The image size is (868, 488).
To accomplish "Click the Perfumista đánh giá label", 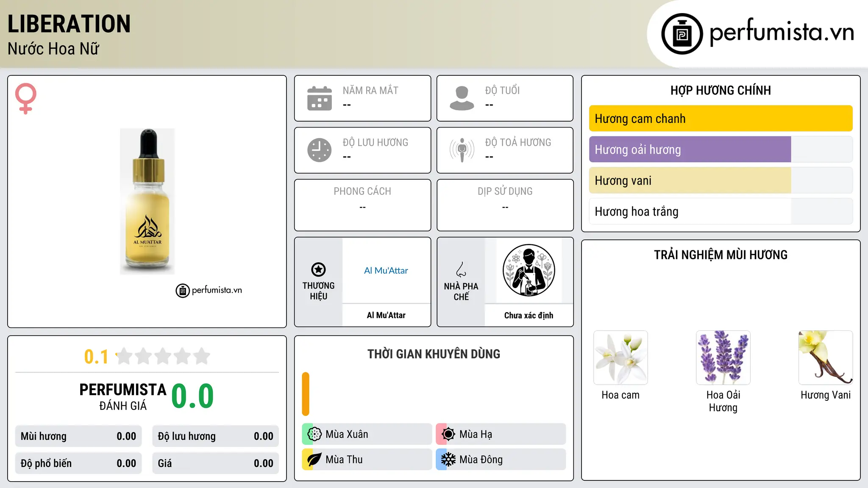I will [123, 397].
